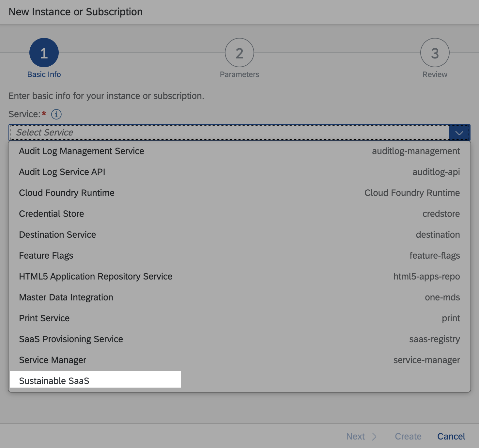Image resolution: width=479 pixels, height=448 pixels.
Task: Click the auditlog-api technical name
Action: point(436,172)
